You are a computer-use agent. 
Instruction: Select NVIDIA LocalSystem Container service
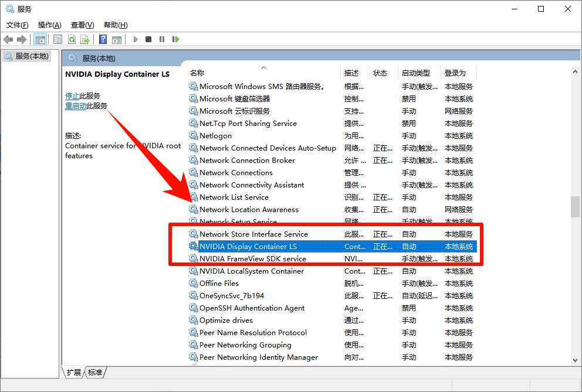pyautogui.click(x=332, y=271)
